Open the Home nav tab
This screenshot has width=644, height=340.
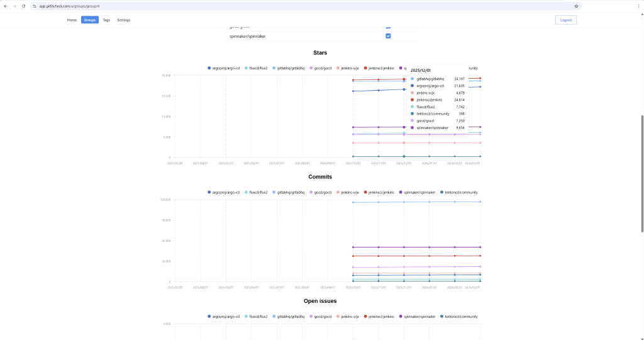[x=72, y=20]
